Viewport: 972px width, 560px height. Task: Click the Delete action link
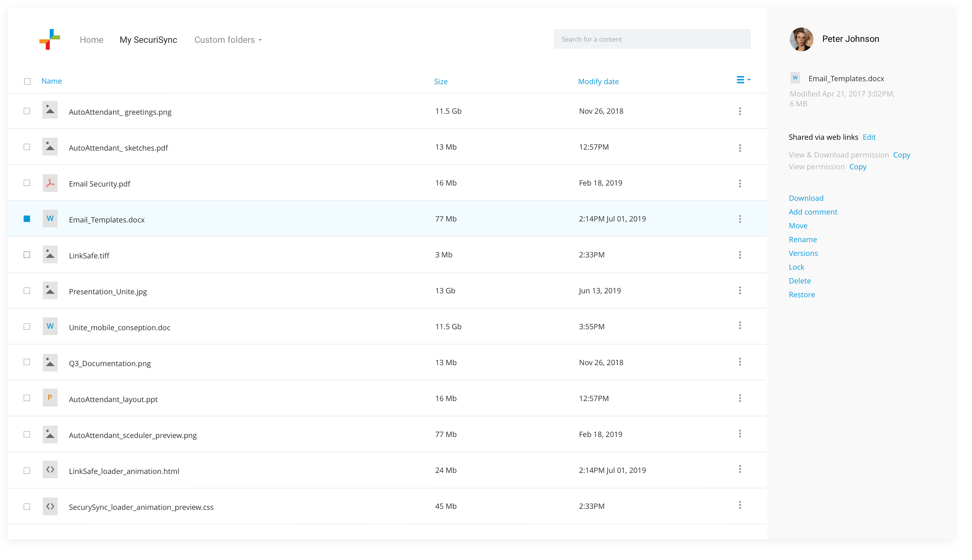800,281
